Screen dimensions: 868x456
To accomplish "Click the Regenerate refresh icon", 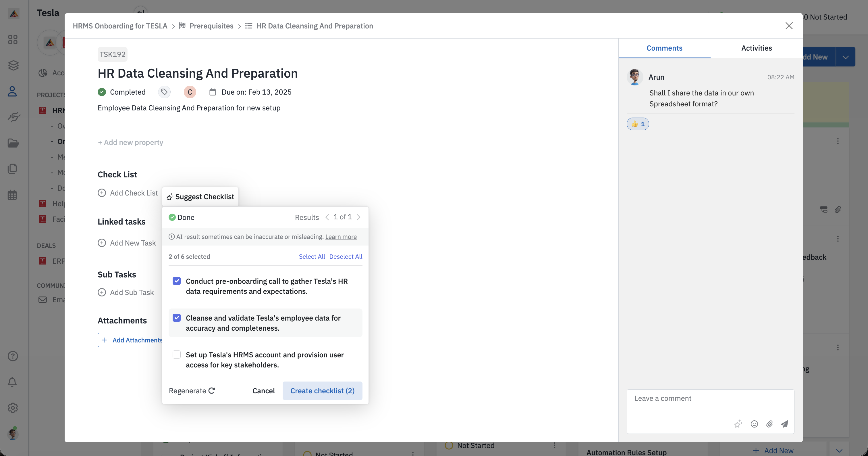I will pyautogui.click(x=212, y=390).
